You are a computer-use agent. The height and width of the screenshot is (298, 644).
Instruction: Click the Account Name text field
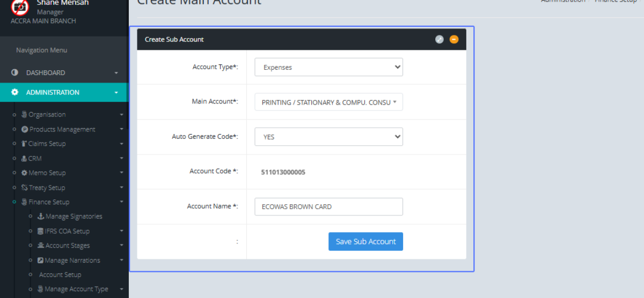pyautogui.click(x=328, y=206)
